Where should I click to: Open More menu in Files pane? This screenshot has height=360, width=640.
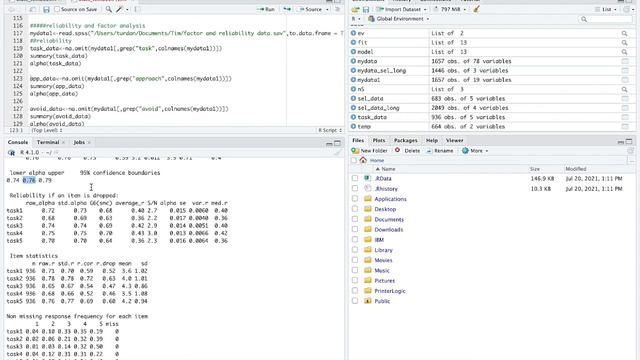coord(475,151)
